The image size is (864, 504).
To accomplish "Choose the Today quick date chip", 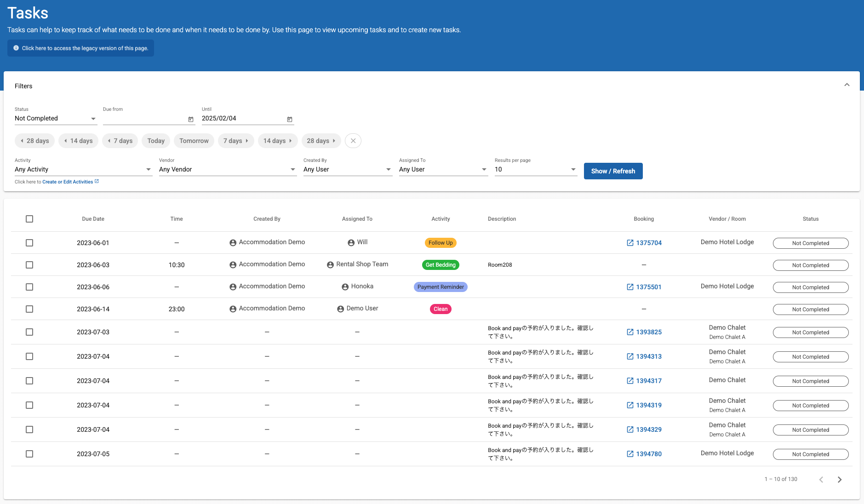I will point(156,141).
